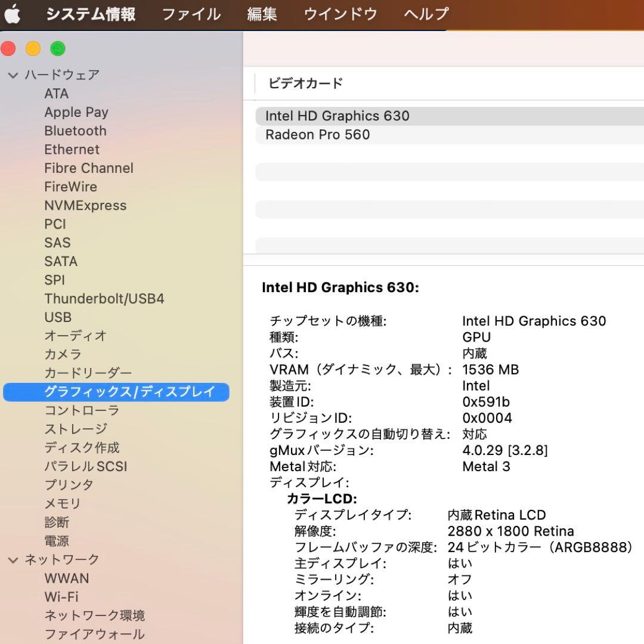The height and width of the screenshot is (644, 644).
Task: Collapse the ハードウェア section
Action: (x=13, y=75)
